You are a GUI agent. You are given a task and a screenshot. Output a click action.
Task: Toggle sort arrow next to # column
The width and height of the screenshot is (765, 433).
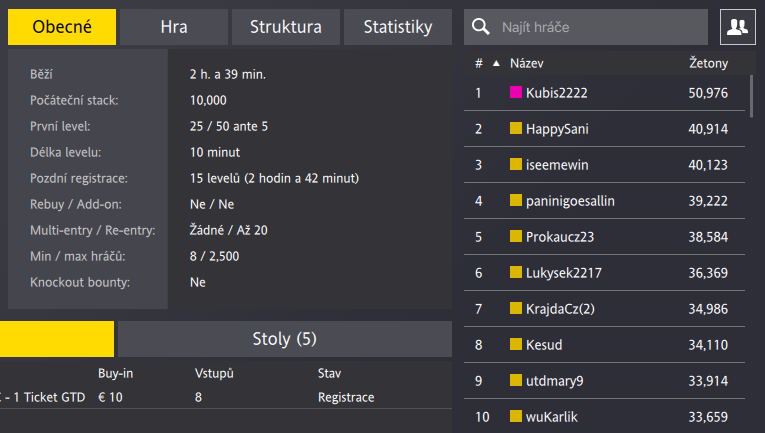pos(496,64)
